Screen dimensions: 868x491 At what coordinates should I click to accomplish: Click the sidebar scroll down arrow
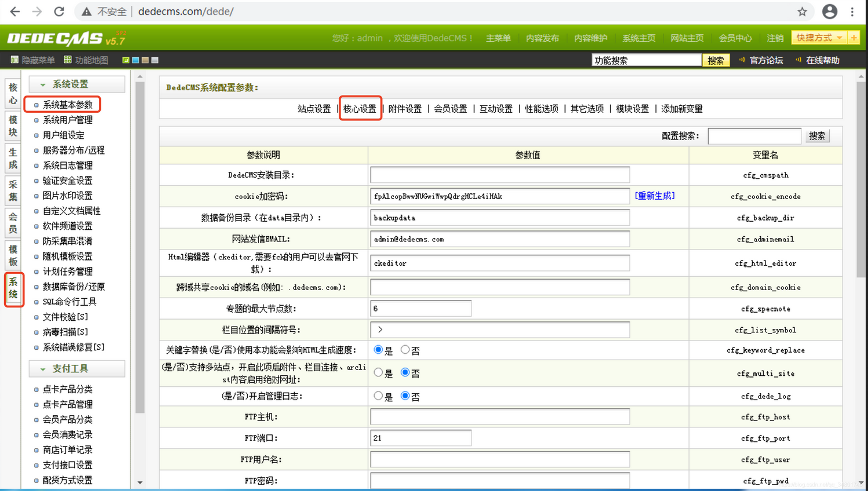[x=140, y=482]
